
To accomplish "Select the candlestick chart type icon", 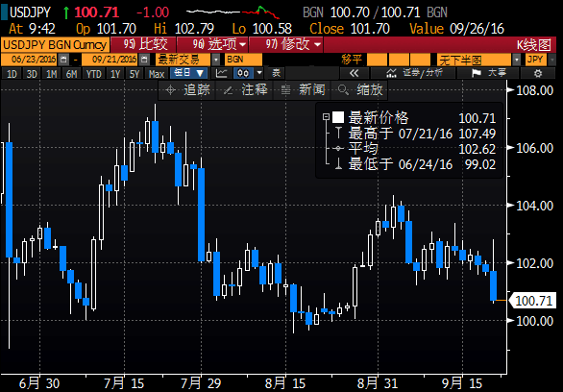I will pos(243,74).
